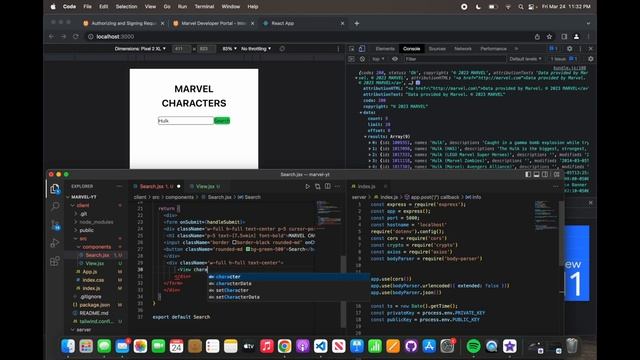Open the Dimensions: Pixel 2 XL dropdown
Viewport: 640px width, 360px height.
point(140,49)
